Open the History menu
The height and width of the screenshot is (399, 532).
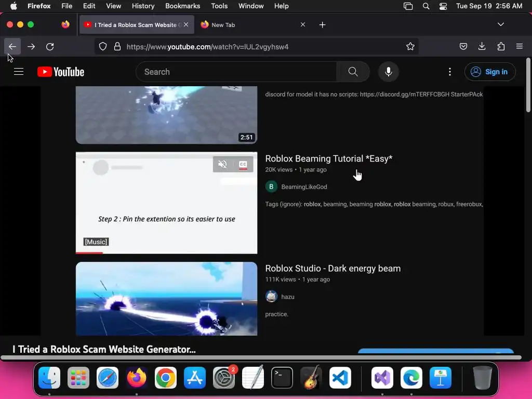coord(143,6)
